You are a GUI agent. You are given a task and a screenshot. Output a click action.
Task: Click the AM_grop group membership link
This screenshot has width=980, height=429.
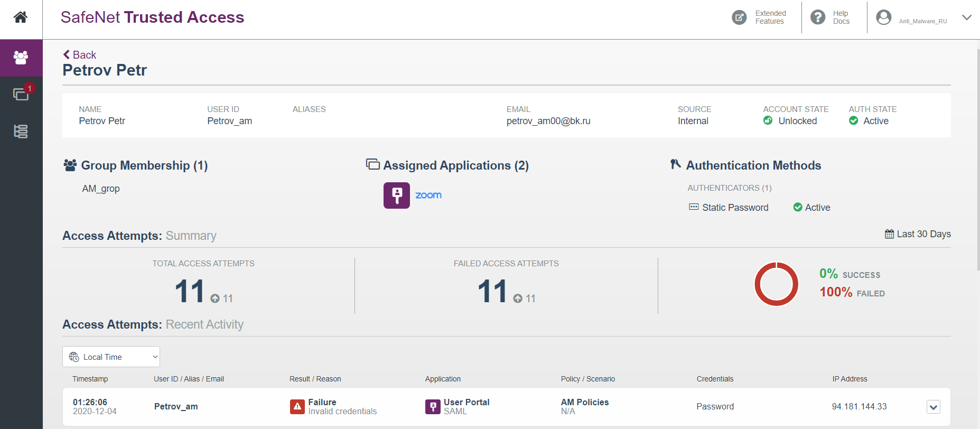tap(101, 189)
